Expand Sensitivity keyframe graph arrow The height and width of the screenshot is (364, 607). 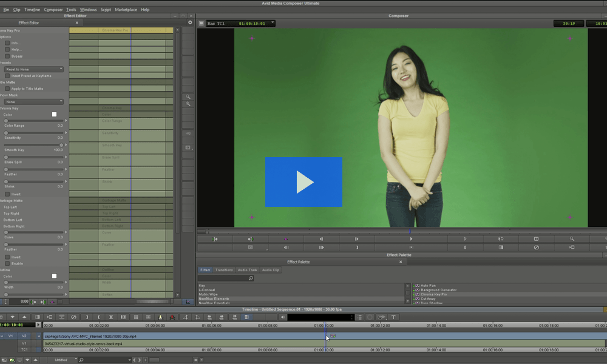66,133
